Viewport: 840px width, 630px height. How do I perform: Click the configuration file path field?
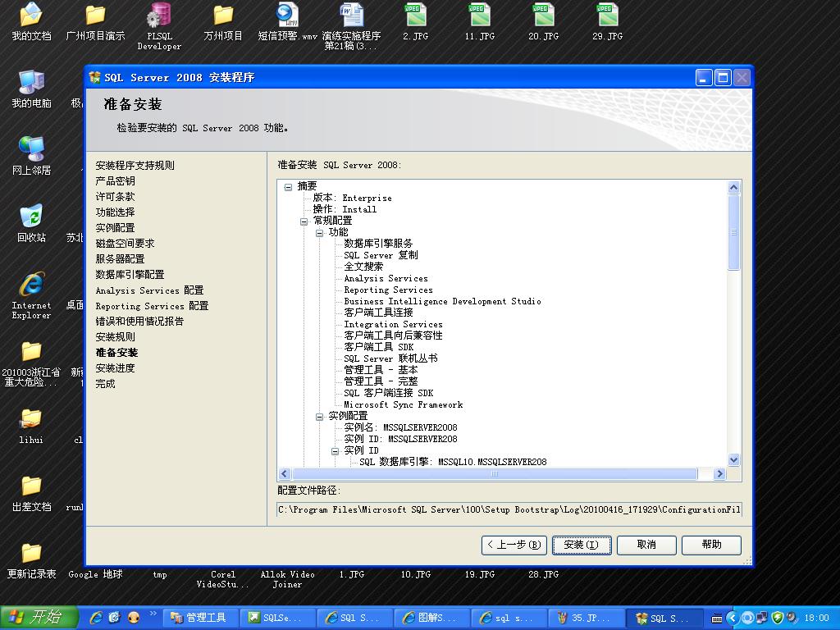tap(509, 509)
